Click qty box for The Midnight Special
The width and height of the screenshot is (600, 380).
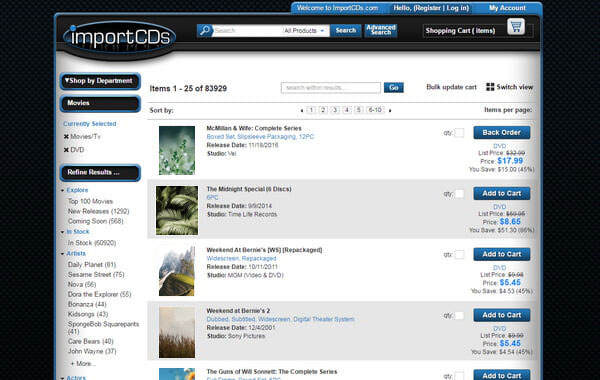459,194
